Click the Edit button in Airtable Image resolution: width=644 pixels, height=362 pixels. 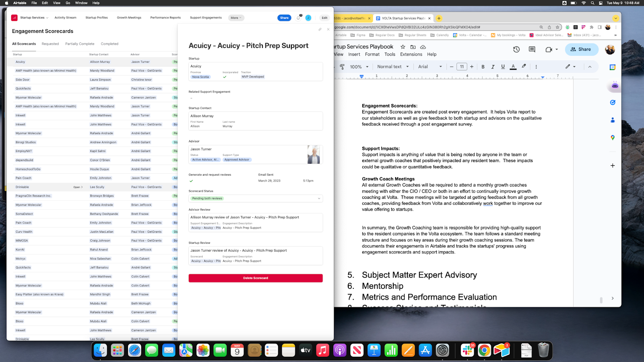(324, 18)
